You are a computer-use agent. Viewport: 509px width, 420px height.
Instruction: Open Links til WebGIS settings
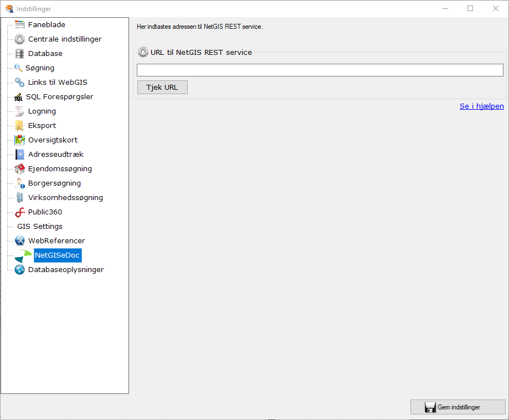[58, 83]
